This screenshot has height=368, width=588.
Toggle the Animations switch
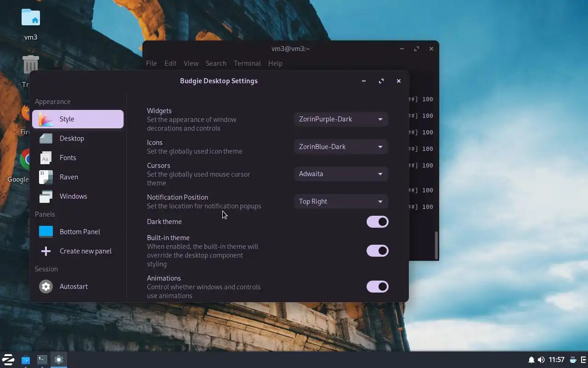(378, 287)
